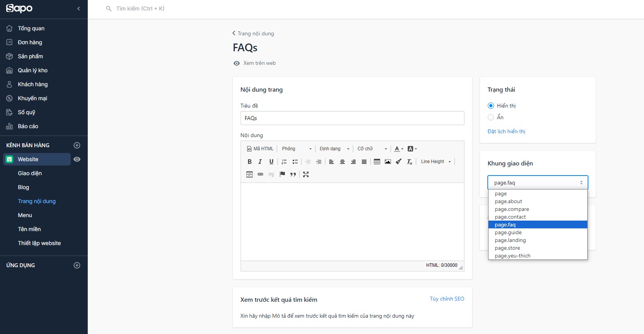Toggle bold formatting in the editor
Image resolution: width=644 pixels, height=334 pixels.
point(250,162)
